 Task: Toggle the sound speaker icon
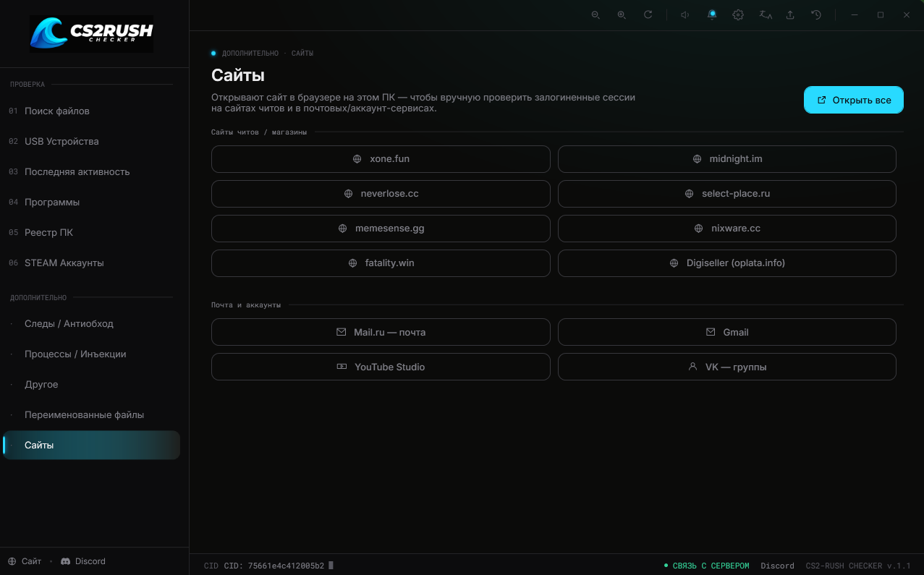pyautogui.click(x=685, y=14)
